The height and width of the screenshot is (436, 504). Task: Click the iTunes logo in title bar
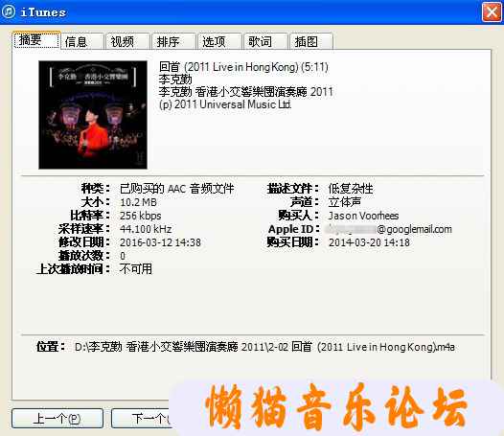(9, 12)
